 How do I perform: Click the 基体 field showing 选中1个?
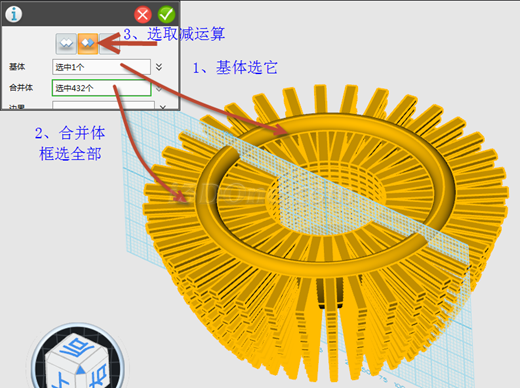click(x=101, y=67)
